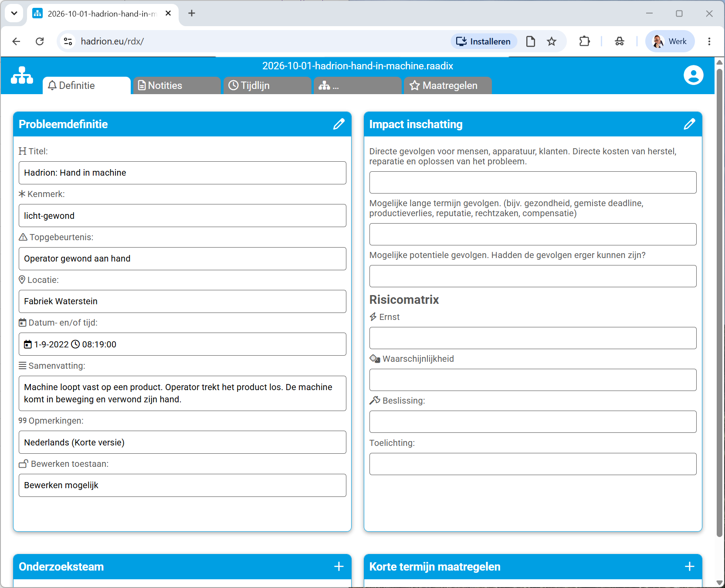The image size is (725, 588).
Task: Click the Locatie field Fabriek Waterstein
Action: coord(183,302)
